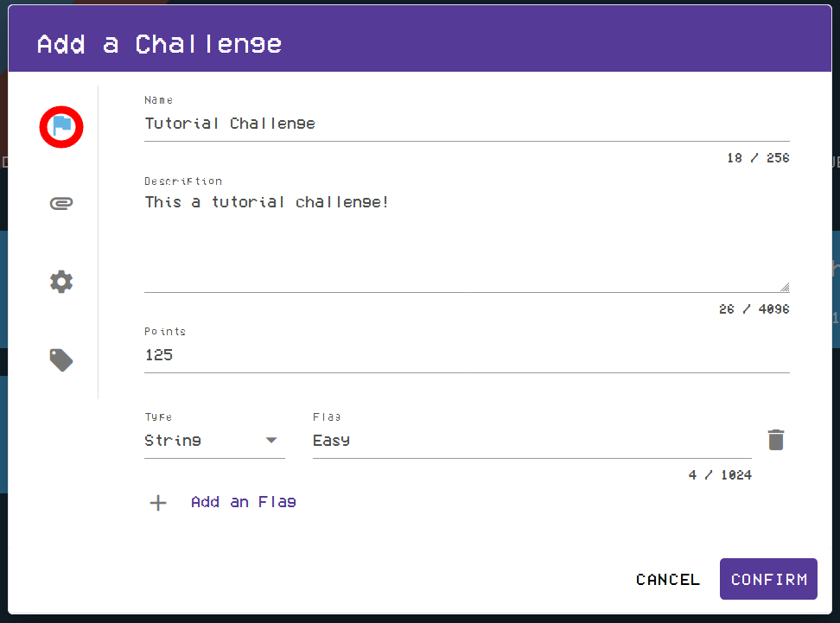This screenshot has width=840, height=623.
Task: Click inside the Description text area
Action: click(x=467, y=242)
